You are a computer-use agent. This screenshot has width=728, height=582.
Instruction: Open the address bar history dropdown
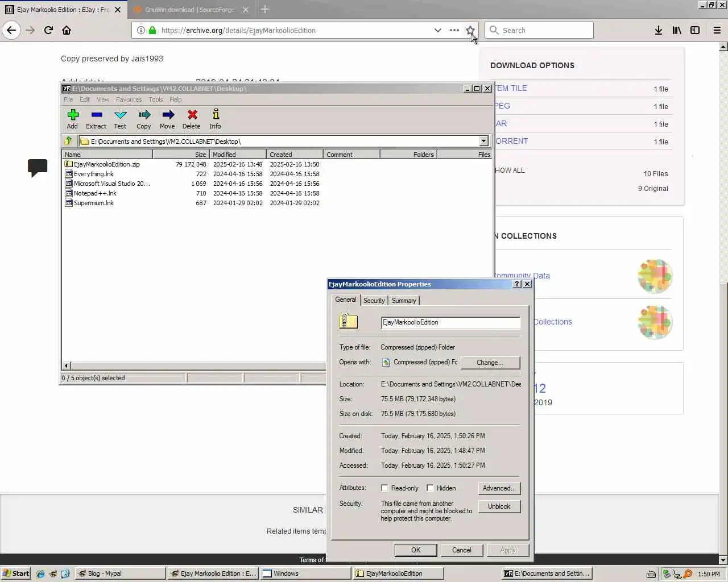(x=437, y=30)
